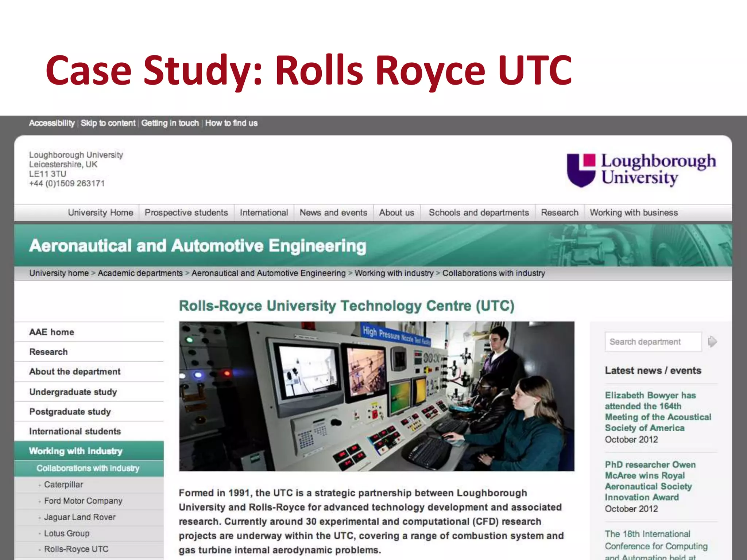Open How to find us link
The image size is (747, 560).
pyautogui.click(x=231, y=123)
